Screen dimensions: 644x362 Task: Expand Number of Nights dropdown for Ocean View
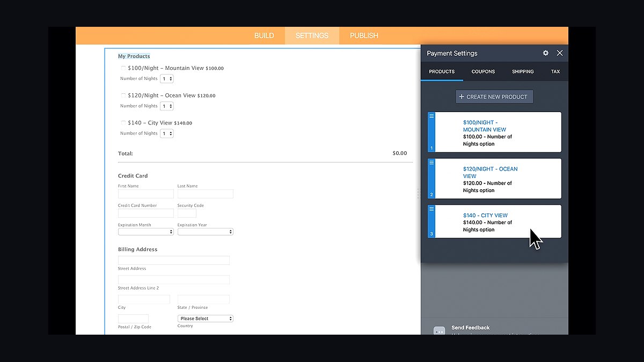click(x=167, y=106)
